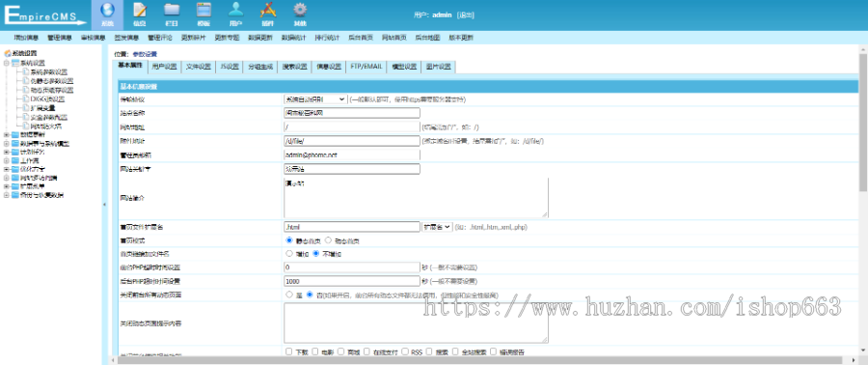Click the 后台首页 shortcut link

(x=361, y=39)
